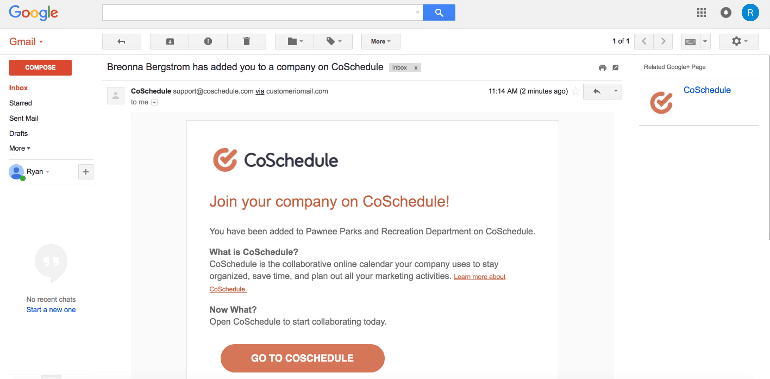Star the CoSchedule message

coord(576,91)
